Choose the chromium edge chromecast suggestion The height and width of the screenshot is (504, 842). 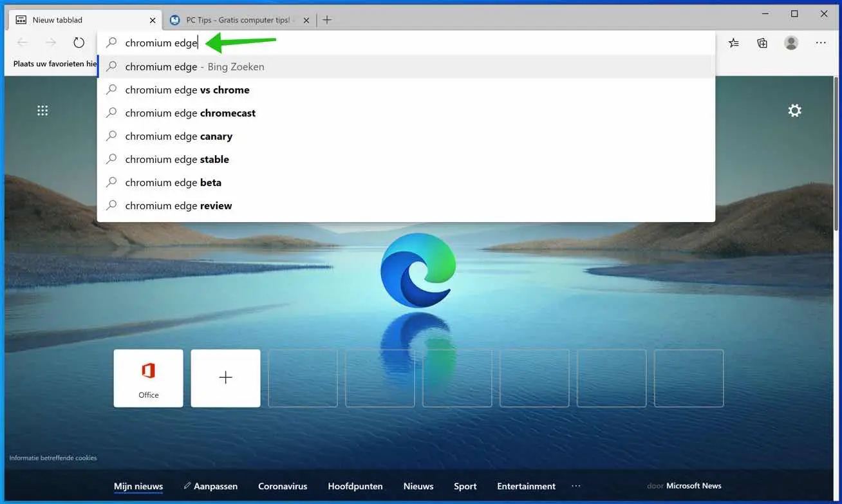click(x=406, y=113)
